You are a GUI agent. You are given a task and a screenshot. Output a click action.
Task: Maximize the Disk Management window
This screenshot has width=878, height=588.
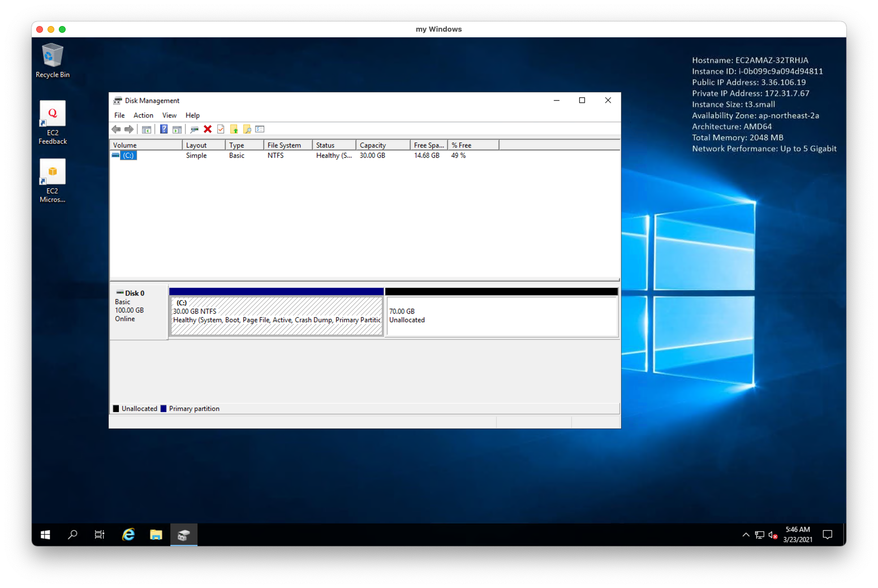tap(582, 101)
